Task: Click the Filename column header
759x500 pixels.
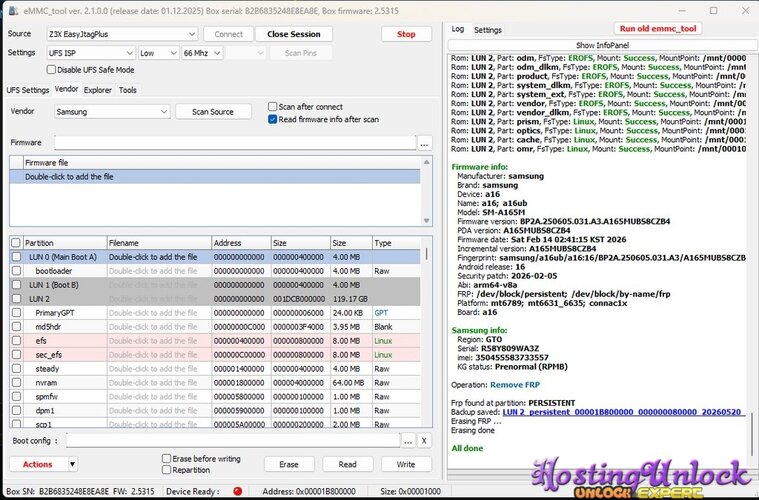Action: tap(159, 243)
